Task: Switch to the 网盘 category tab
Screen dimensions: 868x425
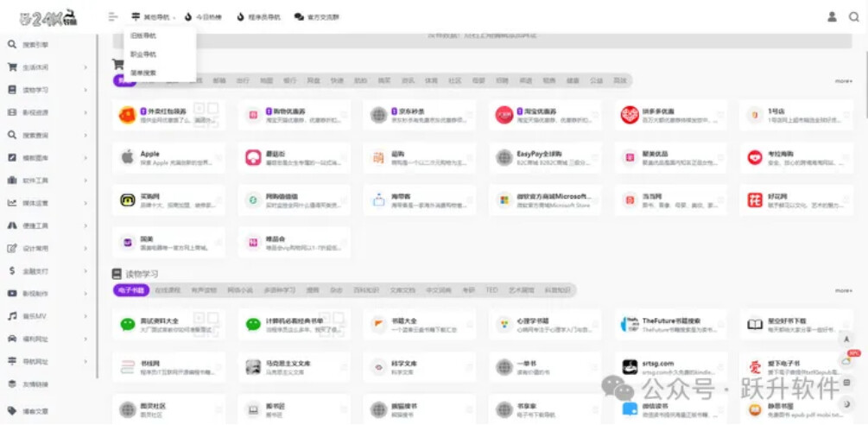Action: click(x=314, y=81)
